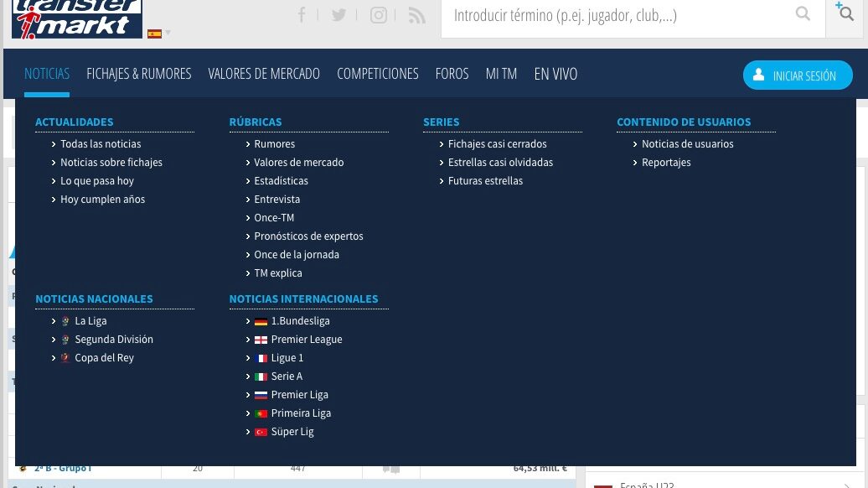
Task: Go to Premier League news
Action: [306, 340]
